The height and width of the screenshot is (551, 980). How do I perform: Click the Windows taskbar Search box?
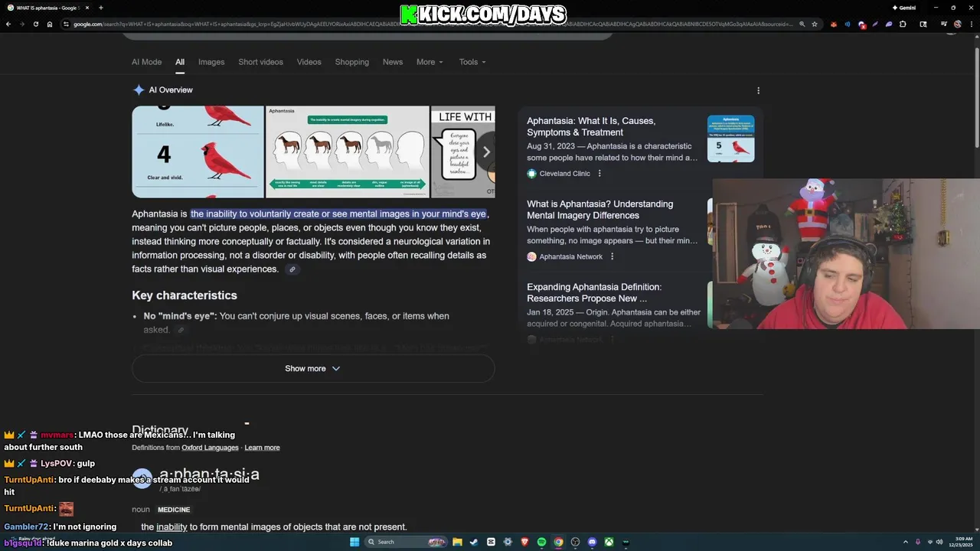coord(406,542)
